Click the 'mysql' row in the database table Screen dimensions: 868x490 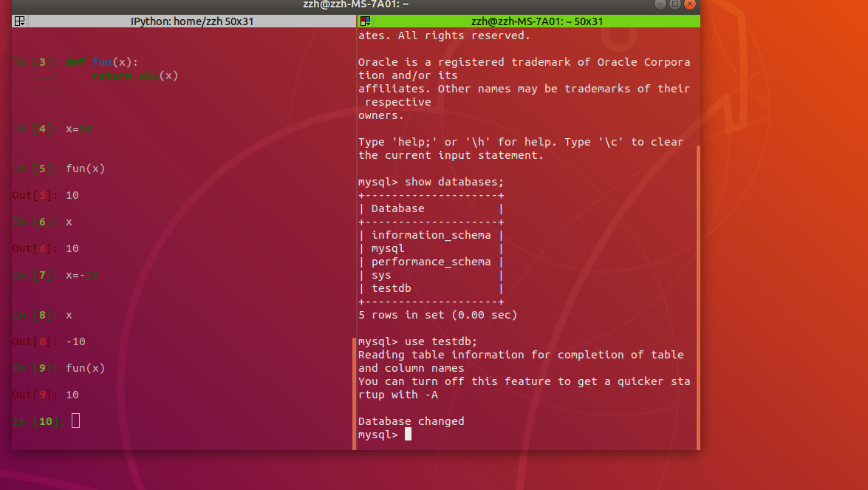(388, 248)
